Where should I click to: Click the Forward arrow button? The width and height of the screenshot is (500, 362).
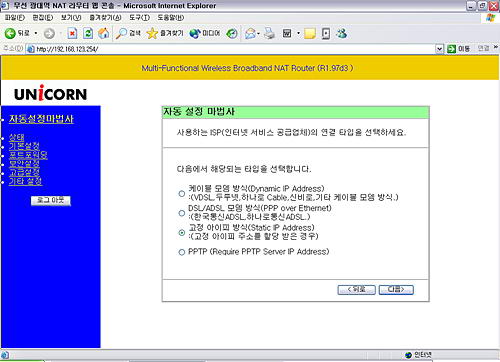tap(49, 33)
